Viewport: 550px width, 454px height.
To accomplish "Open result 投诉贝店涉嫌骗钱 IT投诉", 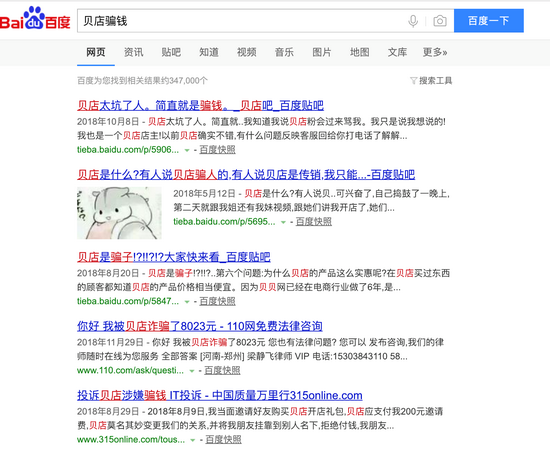I will pyautogui.click(x=220, y=395).
